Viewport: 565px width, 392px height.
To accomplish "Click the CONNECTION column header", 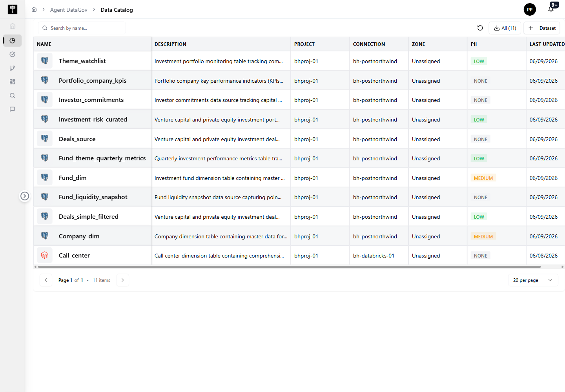I will (x=369, y=44).
